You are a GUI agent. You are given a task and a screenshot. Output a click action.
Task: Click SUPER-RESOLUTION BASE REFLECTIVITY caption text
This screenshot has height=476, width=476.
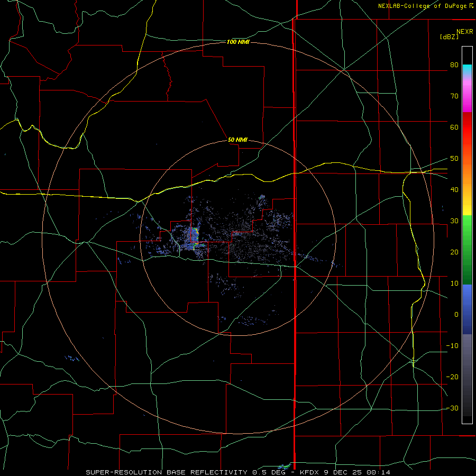click(x=167, y=472)
